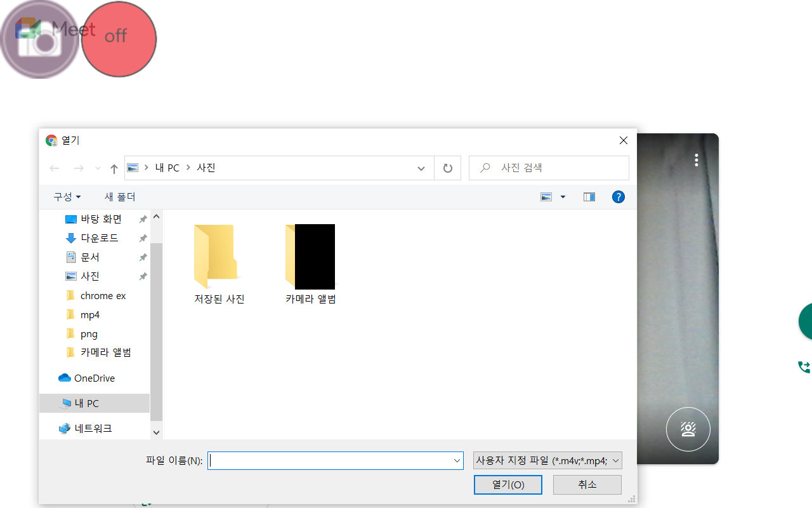Open recent locations dropdown arrow
812x508 pixels.
pyautogui.click(x=98, y=168)
